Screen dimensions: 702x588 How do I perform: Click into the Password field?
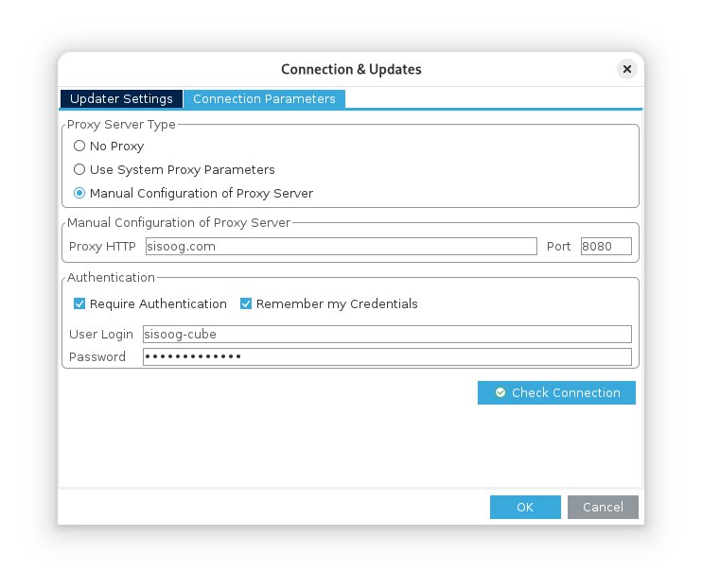click(386, 356)
